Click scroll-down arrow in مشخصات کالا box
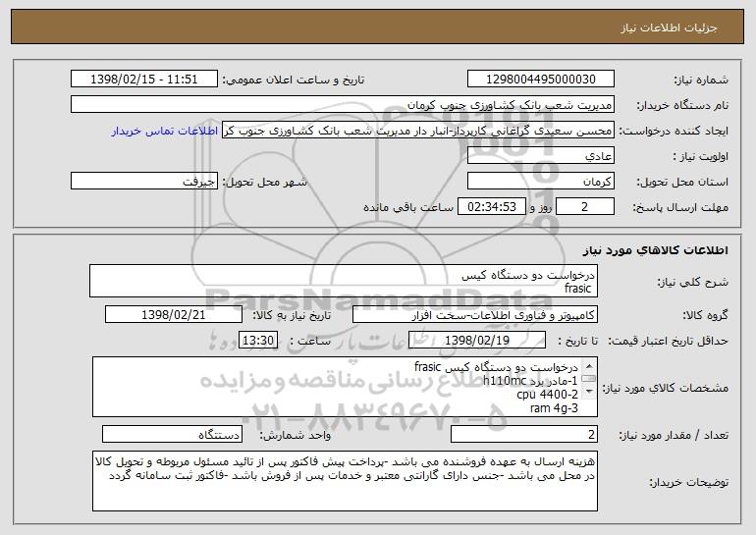 589,392
